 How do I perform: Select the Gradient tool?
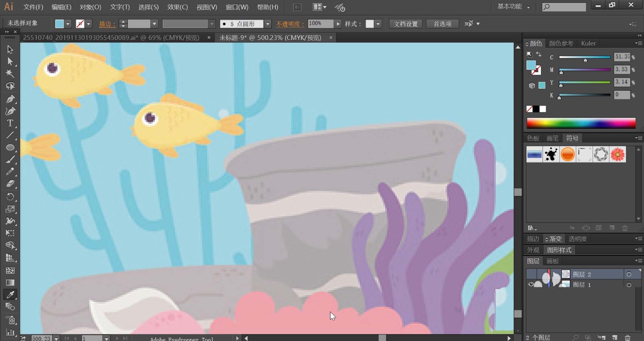click(x=10, y=283)
